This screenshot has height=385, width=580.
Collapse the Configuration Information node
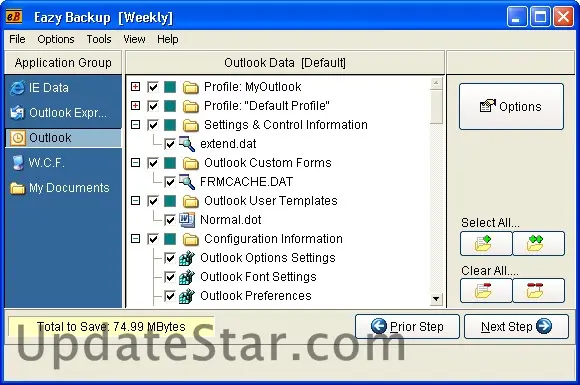pos(136,239)
